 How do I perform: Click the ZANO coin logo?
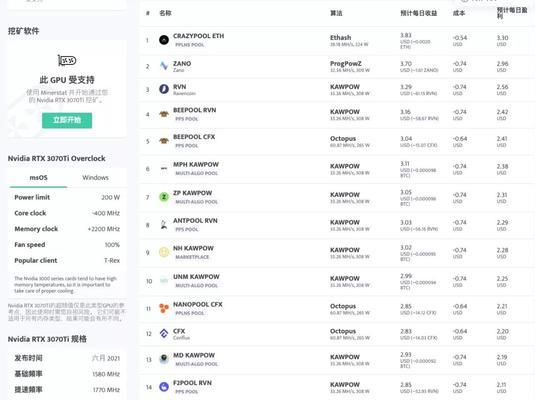[x=164, y=66]
